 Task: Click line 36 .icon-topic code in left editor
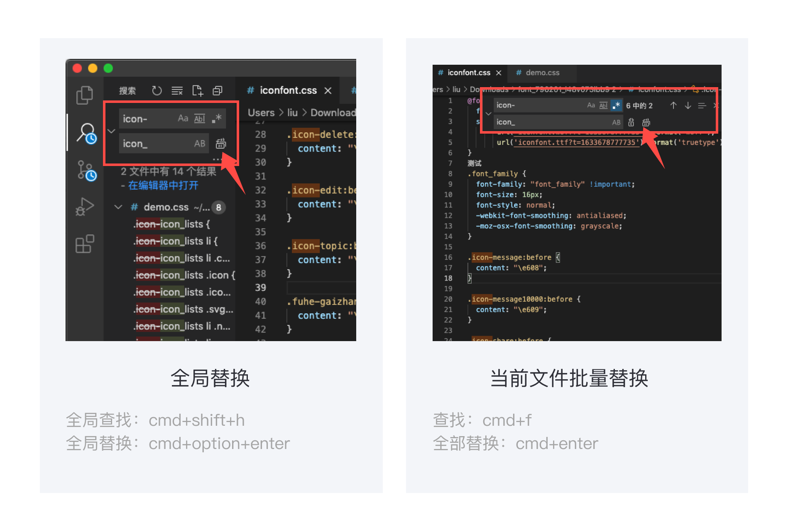[x=321, y=246]
